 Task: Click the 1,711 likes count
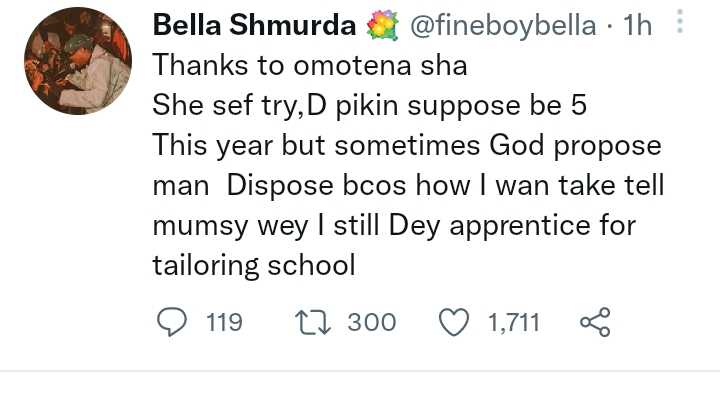click(513, 322)
